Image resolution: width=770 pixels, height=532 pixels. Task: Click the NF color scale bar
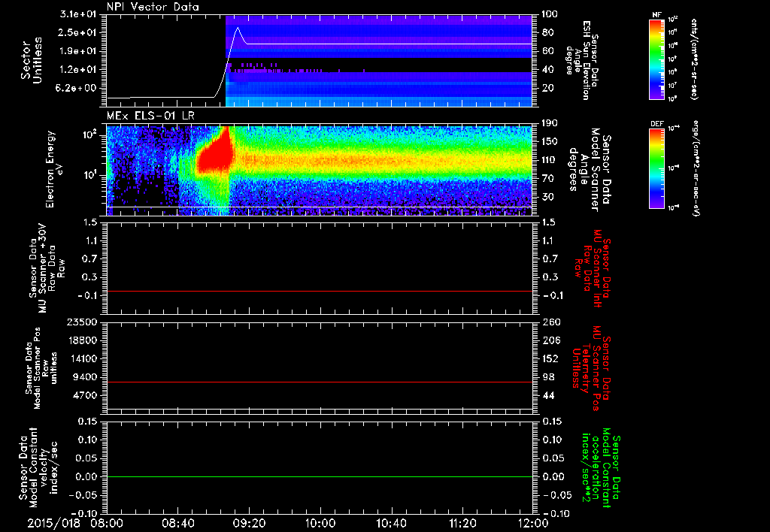pos(656,59)
